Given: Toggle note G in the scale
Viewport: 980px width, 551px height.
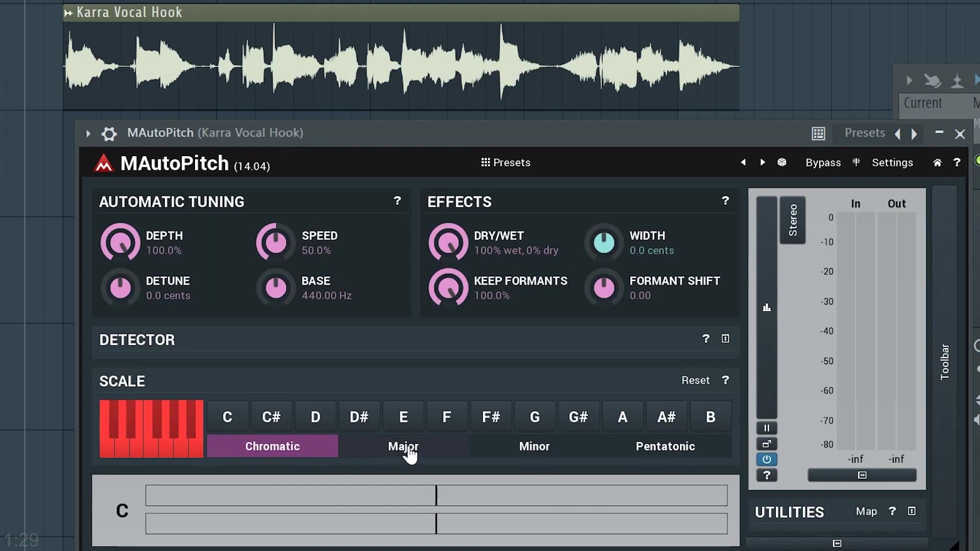Looking at the screenshot, I should (x=535, y=417).
